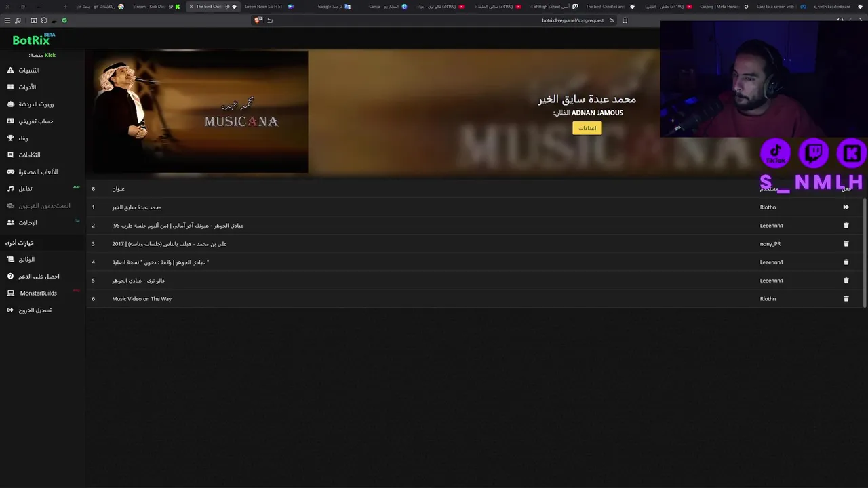The height and width of the screenshot is (488, 868).
Task: Click the احصل على الدعم support link
Action: tap(39, 276)
